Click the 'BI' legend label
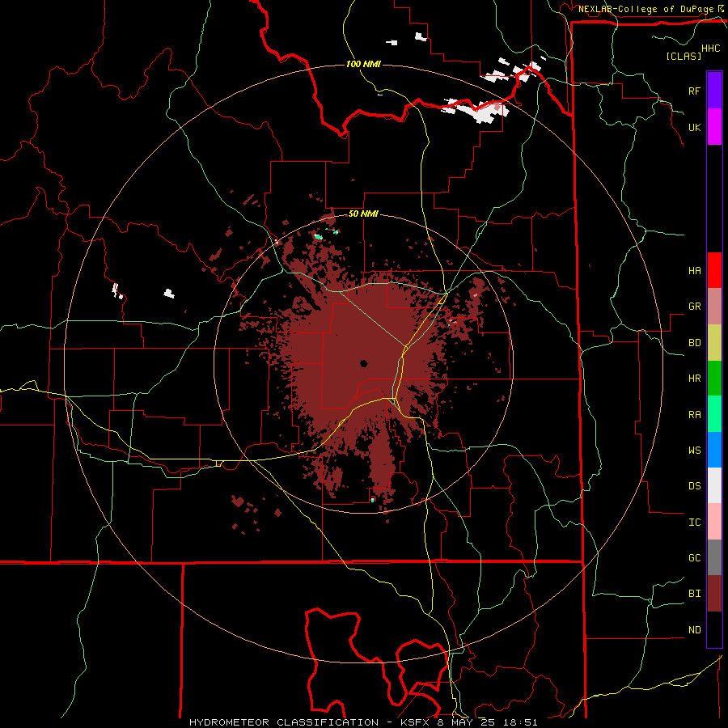This screenshot has height=728, width=728. click(694, 594)
